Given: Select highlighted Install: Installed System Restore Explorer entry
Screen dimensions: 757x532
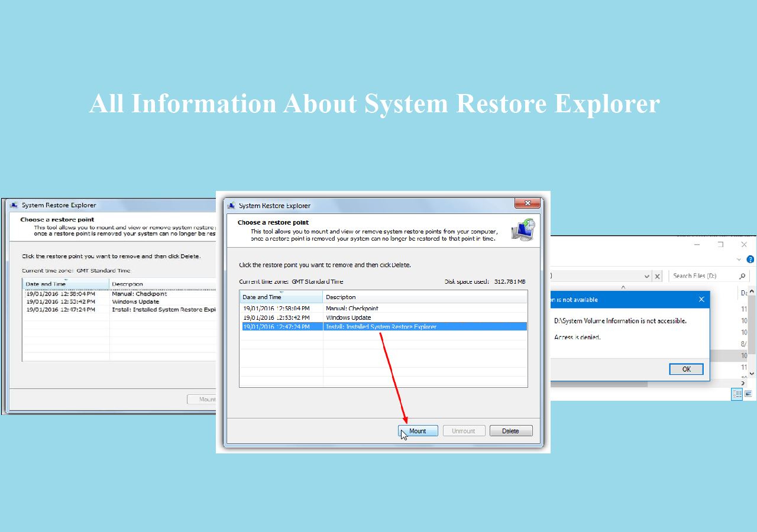Looking at the screenshot, I should click(x=381, y=326).
